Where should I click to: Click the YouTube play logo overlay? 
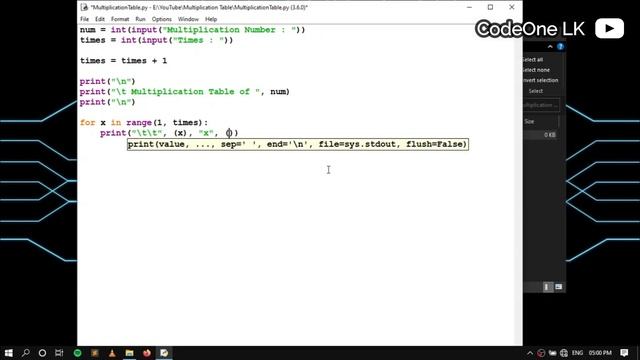pos(609,29)
